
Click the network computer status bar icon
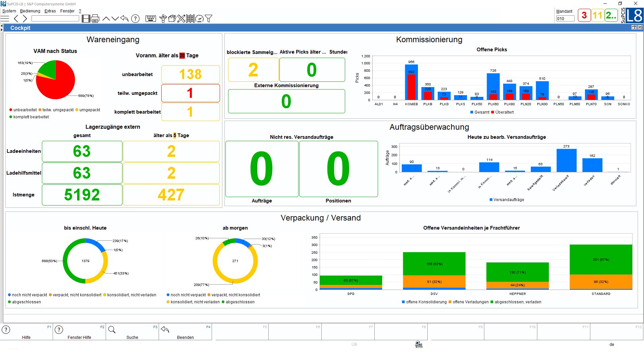[x=418, y=345]
